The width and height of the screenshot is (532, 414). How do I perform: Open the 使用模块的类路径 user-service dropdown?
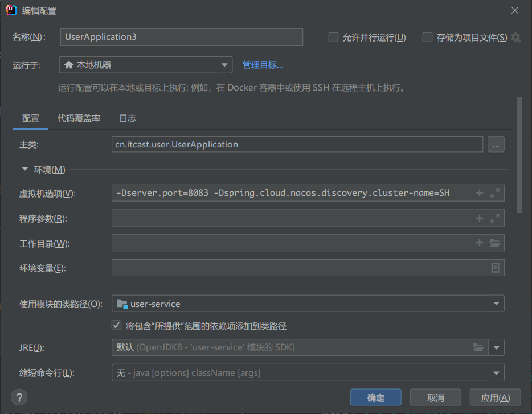click(x=308, y=304)
